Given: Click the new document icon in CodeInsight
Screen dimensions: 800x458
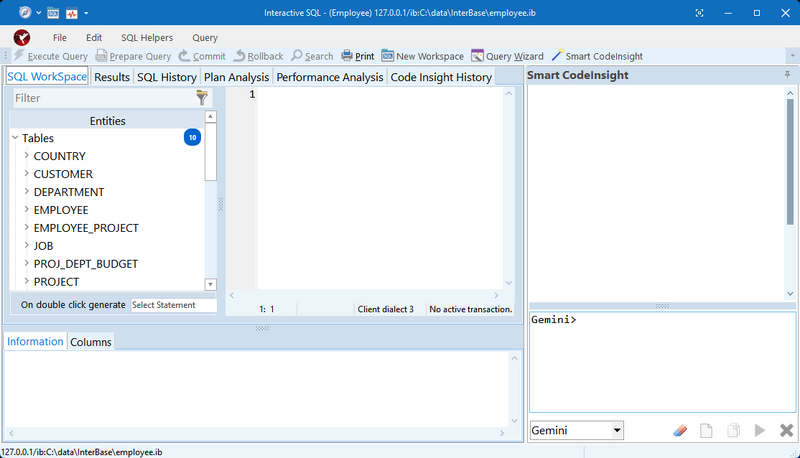Looking at the screenshot, I should [706, 430].
